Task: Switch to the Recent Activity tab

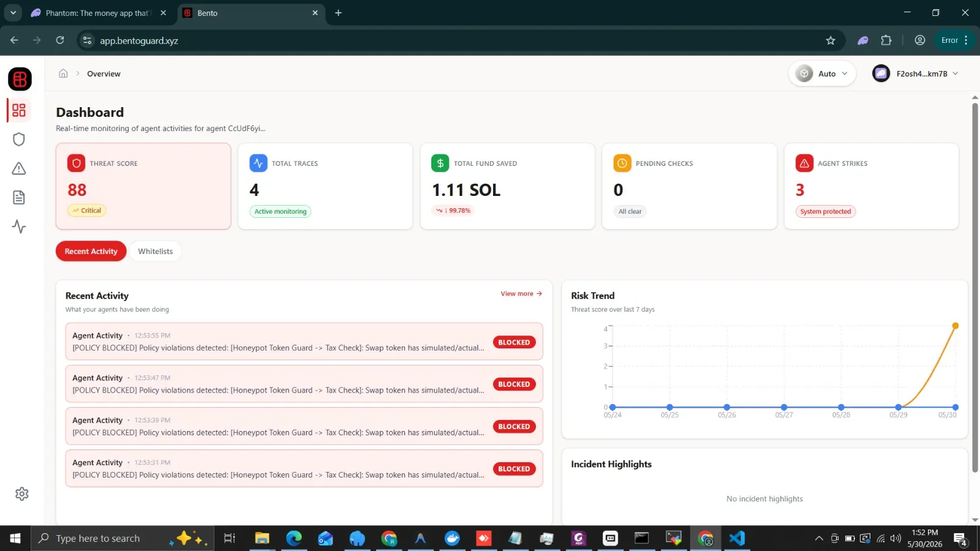Action: [x=91, y=251]
